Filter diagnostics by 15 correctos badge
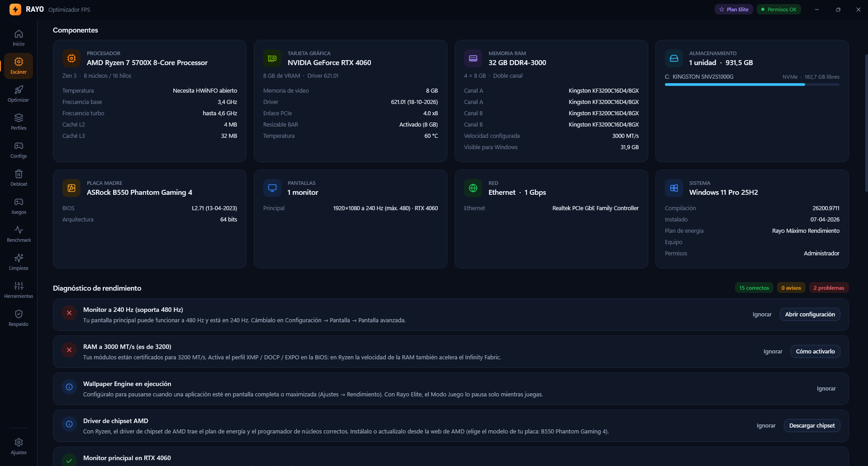Viewport: 868px width, 466px height. pyautogui.click(x=754, y=288)
